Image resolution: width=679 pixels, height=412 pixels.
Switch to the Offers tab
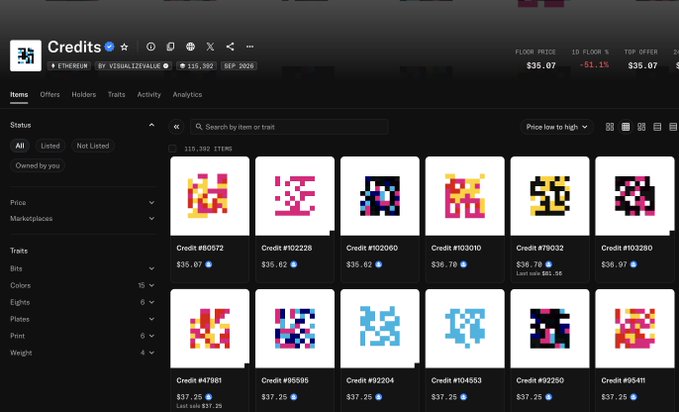50,94
